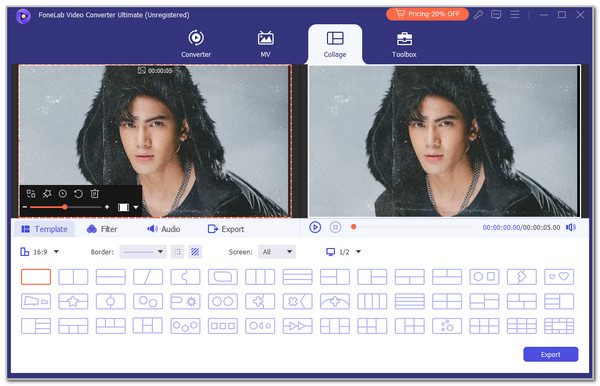Mute the preview volume speaker

point(571,227)
